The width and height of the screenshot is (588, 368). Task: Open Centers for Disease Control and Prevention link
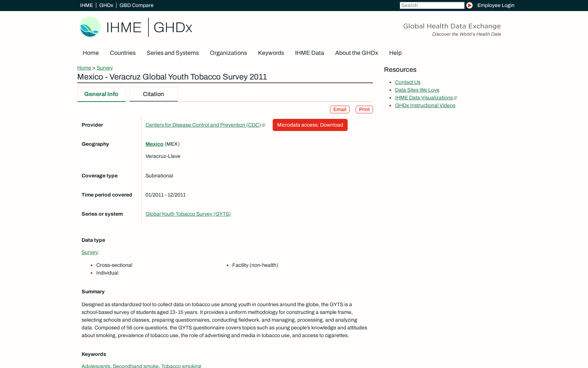tap(203, 125)
